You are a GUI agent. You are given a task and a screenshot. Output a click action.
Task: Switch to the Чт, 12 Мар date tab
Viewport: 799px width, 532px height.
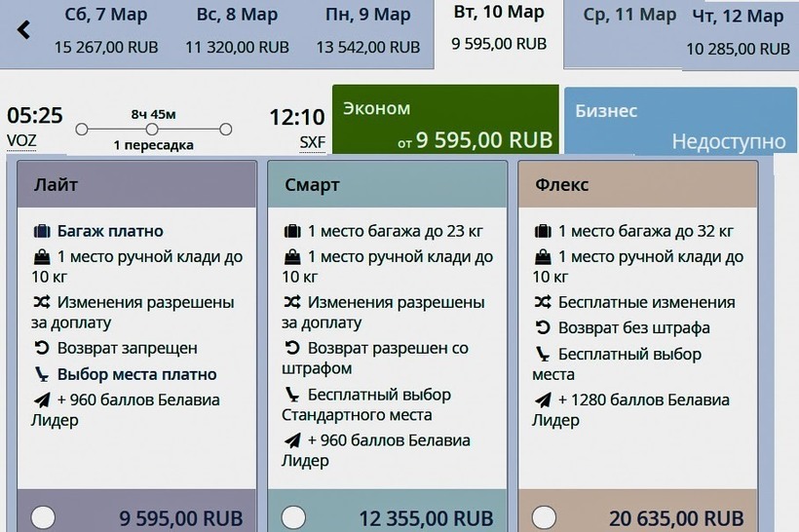click(737, 32)
